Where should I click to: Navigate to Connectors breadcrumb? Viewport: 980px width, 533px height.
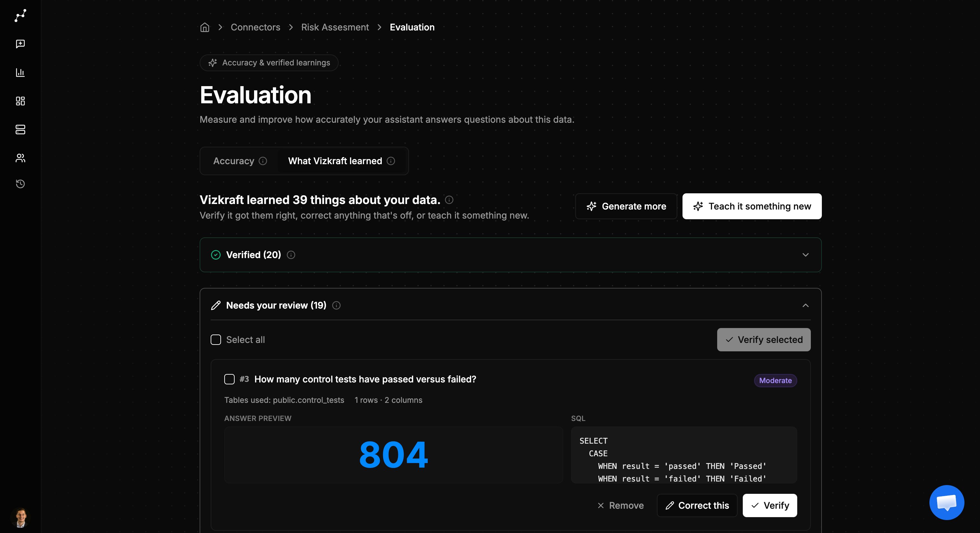tap(255, 28)
